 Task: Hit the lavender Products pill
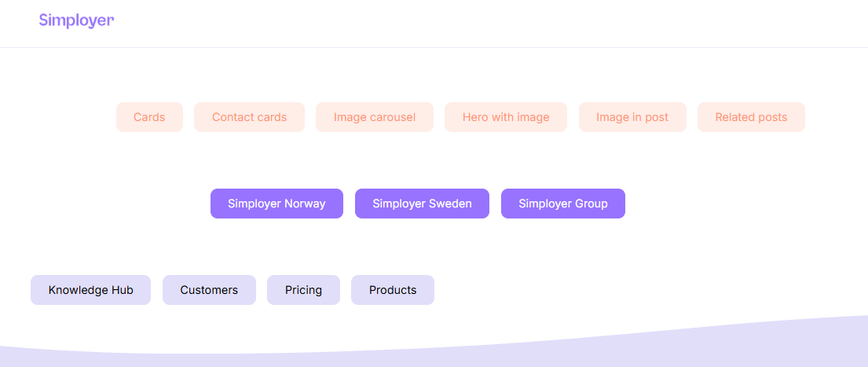[393, 290]
